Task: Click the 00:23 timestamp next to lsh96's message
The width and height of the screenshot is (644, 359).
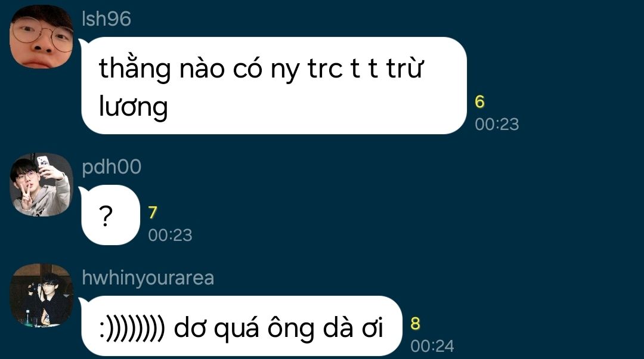Action: (x=497, y=124)
